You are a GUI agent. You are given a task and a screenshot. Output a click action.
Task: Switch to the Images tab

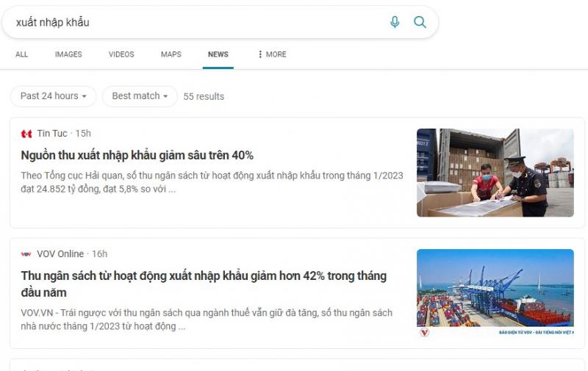(x=68, y=54)
